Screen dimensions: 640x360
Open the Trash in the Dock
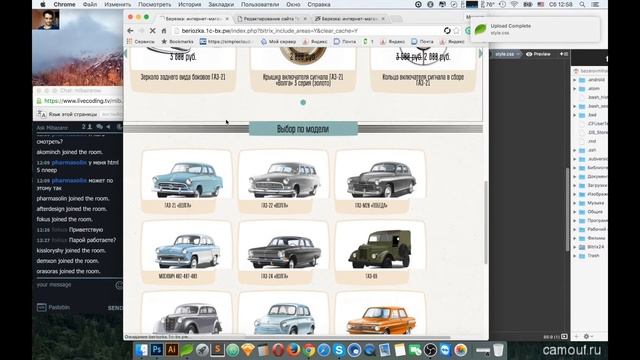(498, 350)
